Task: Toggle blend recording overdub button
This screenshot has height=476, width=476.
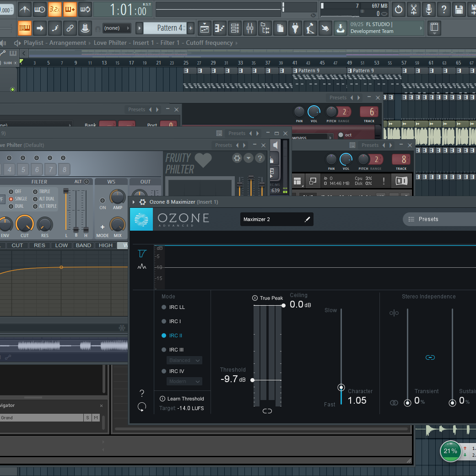Action: click(70, 10)
